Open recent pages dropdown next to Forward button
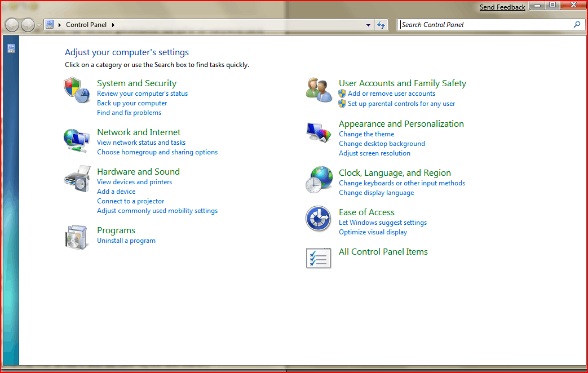 point(39,25)
